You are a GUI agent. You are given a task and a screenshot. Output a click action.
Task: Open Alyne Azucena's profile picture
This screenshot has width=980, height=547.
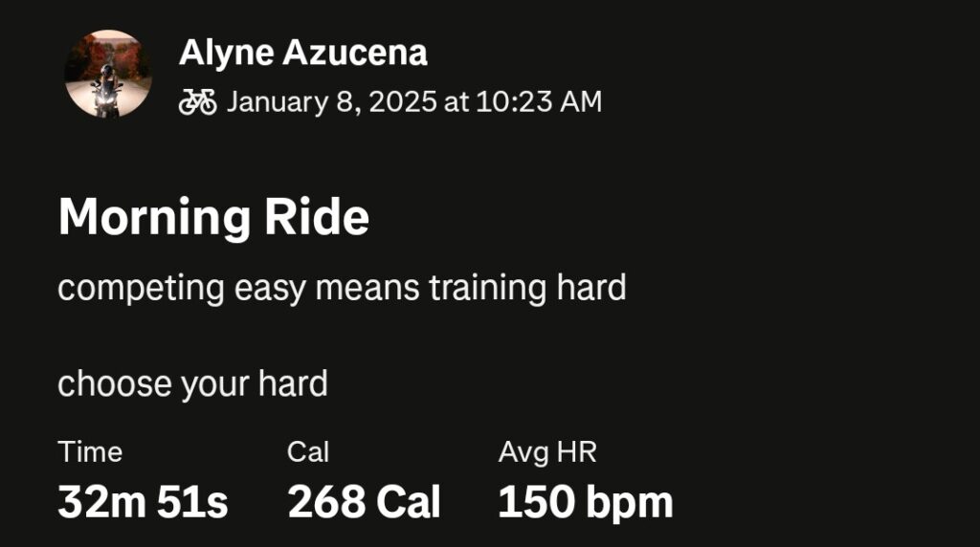click(x=108, y=74)
